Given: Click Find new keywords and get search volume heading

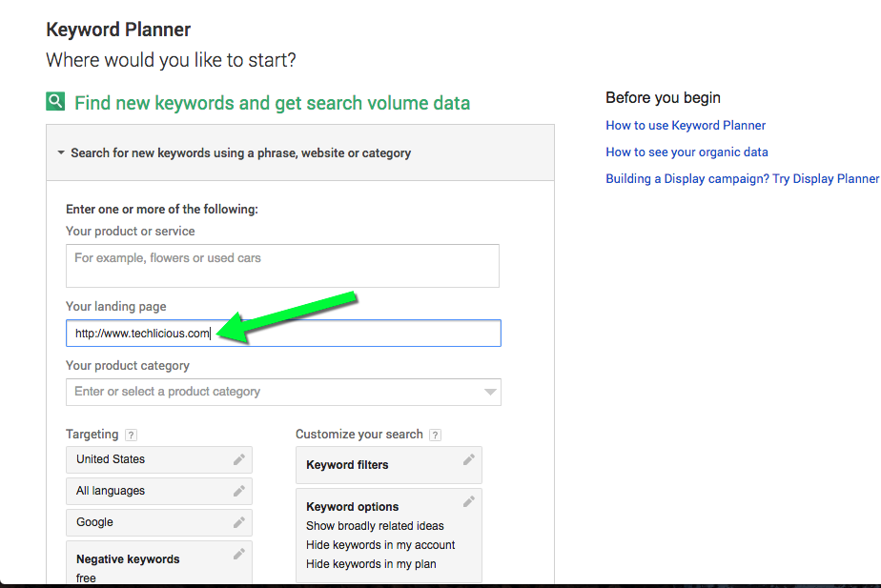Looking at the screenshot, I should [x=272, y=103].
